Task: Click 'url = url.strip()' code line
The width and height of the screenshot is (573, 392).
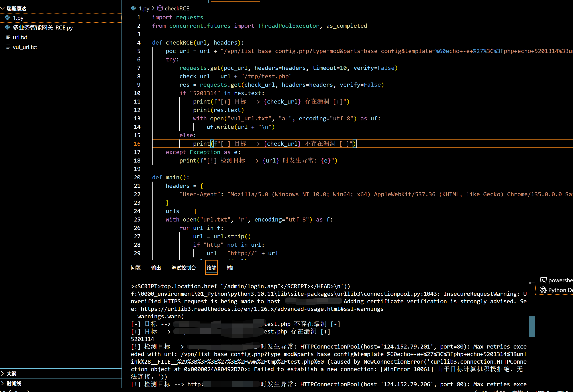Action: point(222,236)
